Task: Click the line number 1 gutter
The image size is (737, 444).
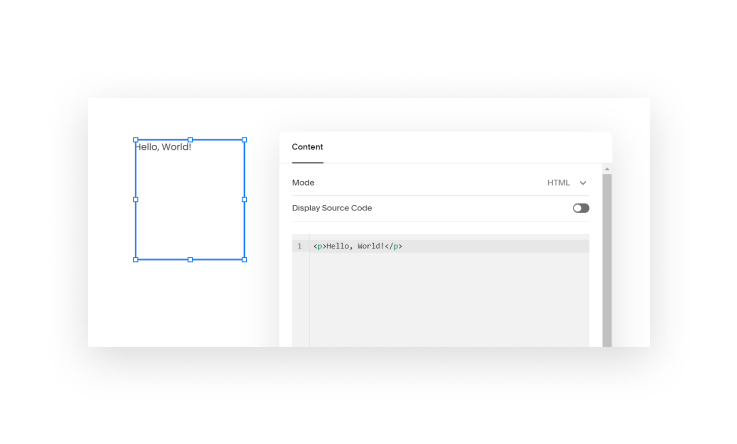Action: tap(300, 246)
